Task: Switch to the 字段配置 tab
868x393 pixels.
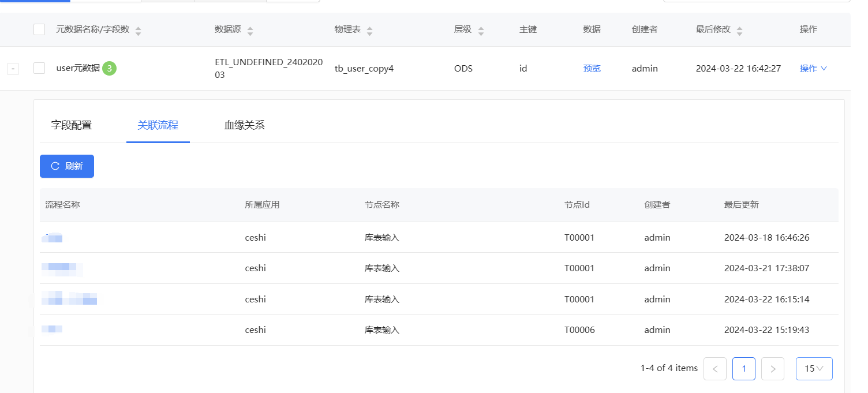Action: point(72,125)
